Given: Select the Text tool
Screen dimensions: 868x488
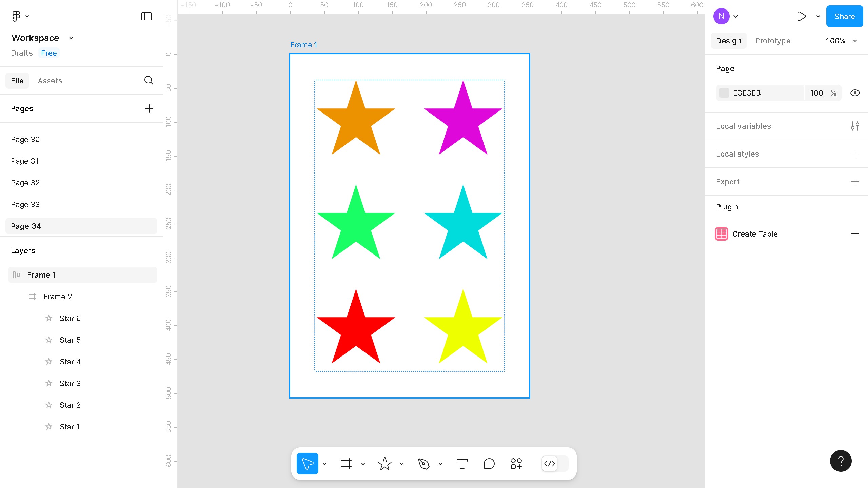Looking at the screenshot, I should pos(462,463).
